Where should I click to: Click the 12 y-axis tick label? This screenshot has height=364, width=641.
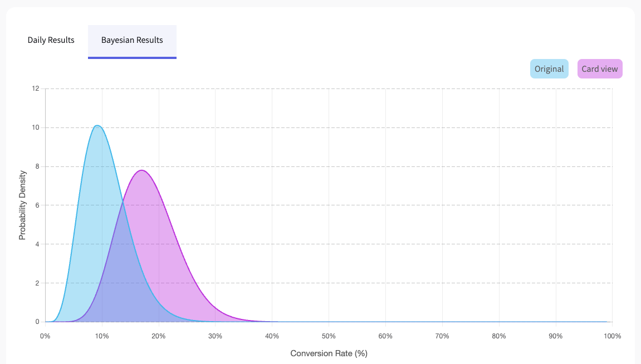36,88
